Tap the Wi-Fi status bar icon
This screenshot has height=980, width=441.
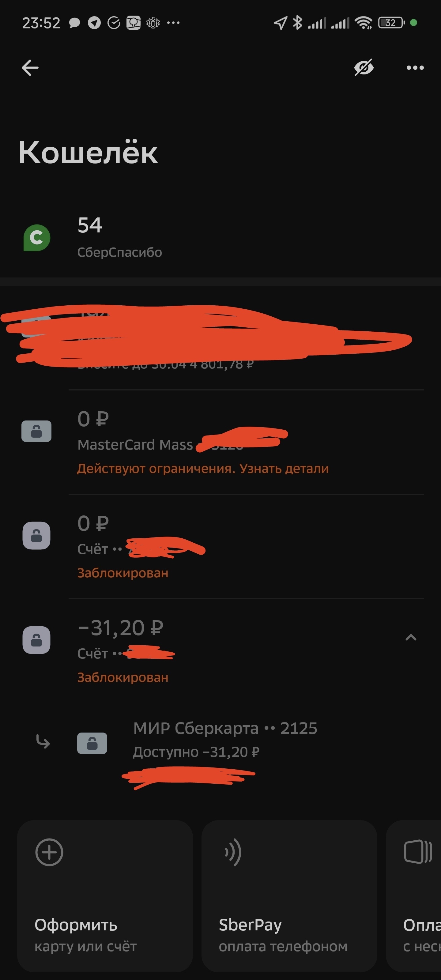[x=364, y=23]
